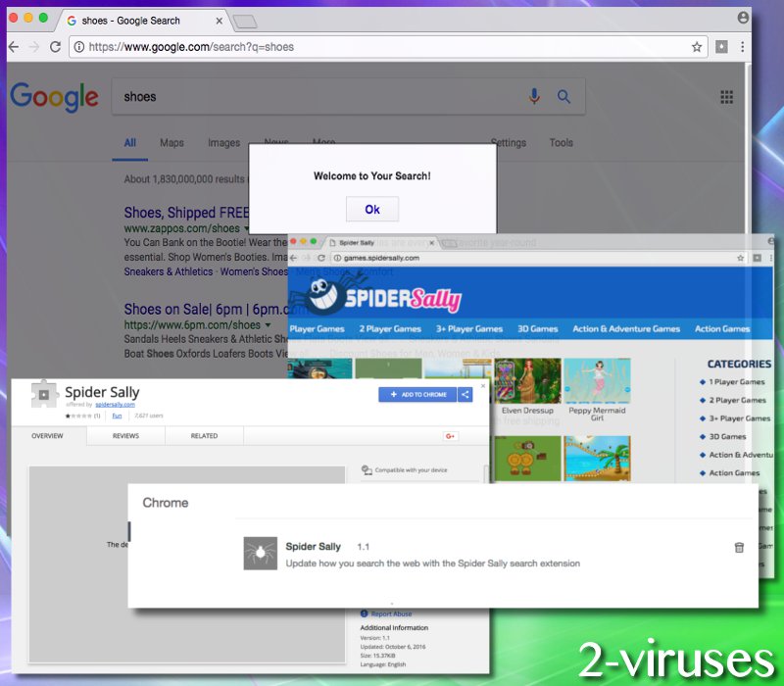Click the Spider Sally spider thumbnail
Viewport: 784px width, 686px height.
pos(258,553)
